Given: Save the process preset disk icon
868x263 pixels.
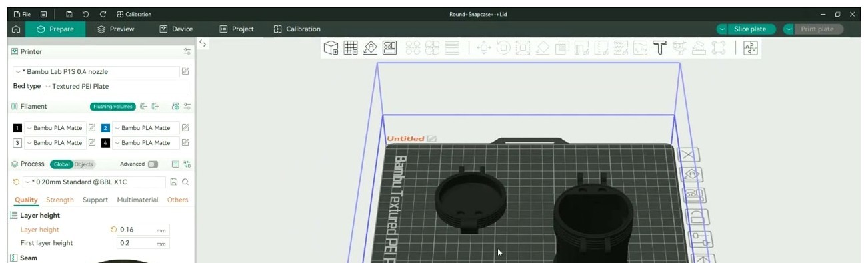Looking at the screenshot, I should pyautogui.click(x=174, y=182).
